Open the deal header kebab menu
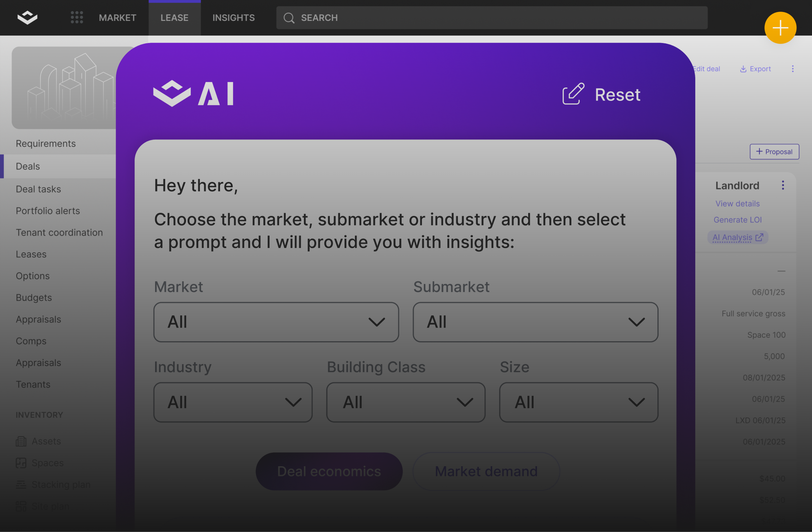Screen dimensions: 812x532 tap(792, 69)
